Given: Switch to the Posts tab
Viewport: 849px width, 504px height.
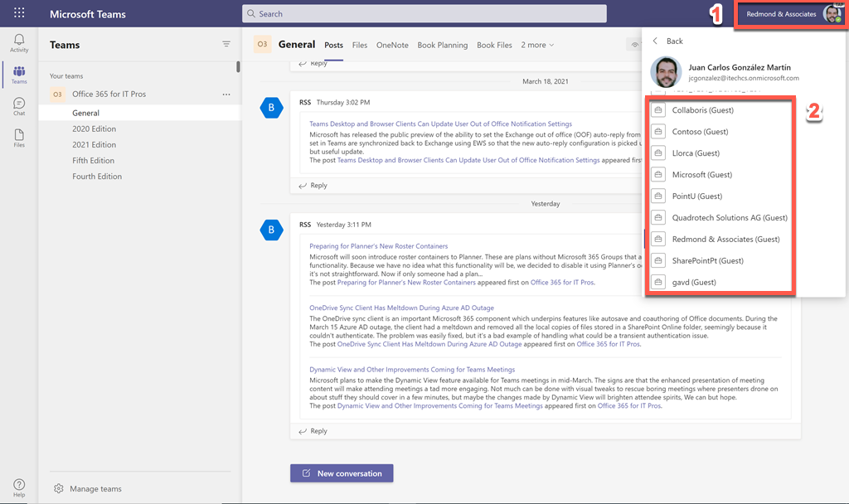Looking at the screenshot, I should pyautogui.click(x=333, y=45).
